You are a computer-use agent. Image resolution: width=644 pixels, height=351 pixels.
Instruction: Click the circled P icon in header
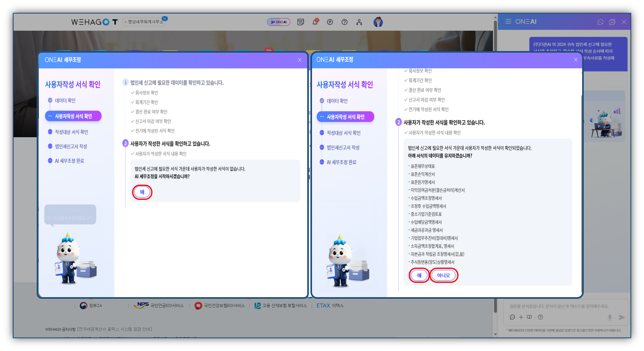(330, 22)
